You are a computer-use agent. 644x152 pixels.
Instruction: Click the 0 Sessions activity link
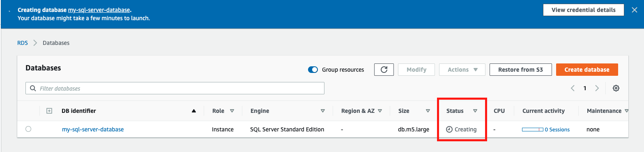pos(557,129)
